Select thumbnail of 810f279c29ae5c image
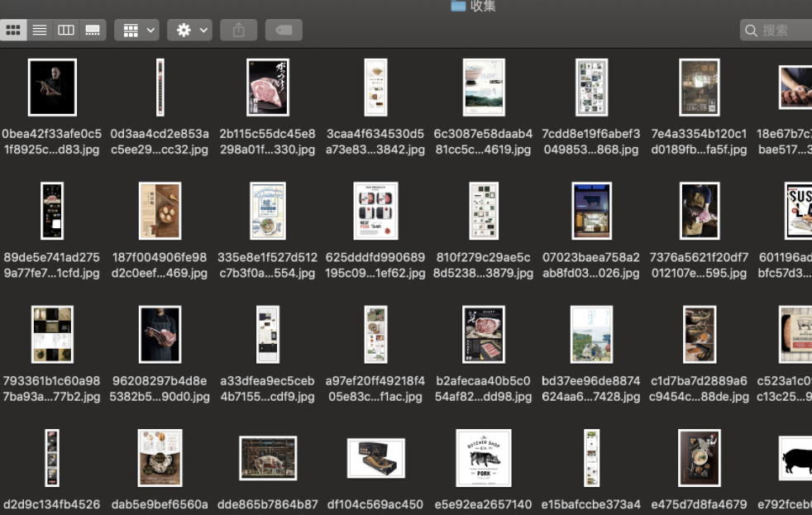This screenshot has height=515, width=812. (484, 211)
